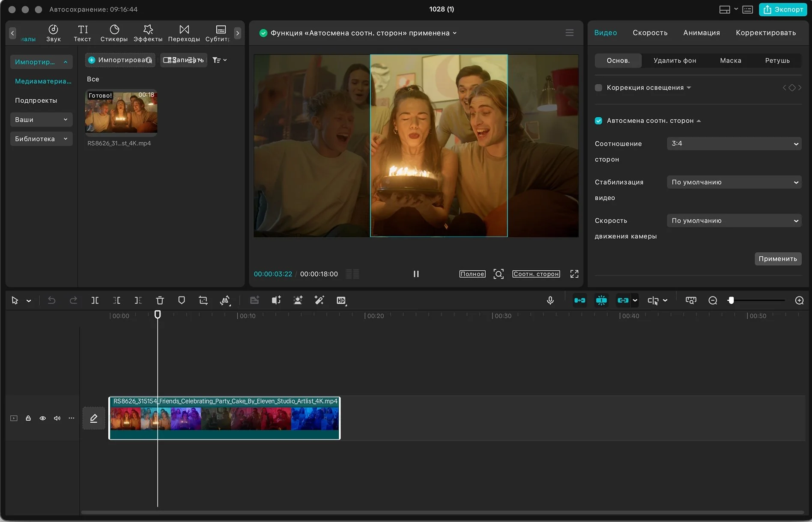Select the Mask sub-tab

click(x=730, y=61)
